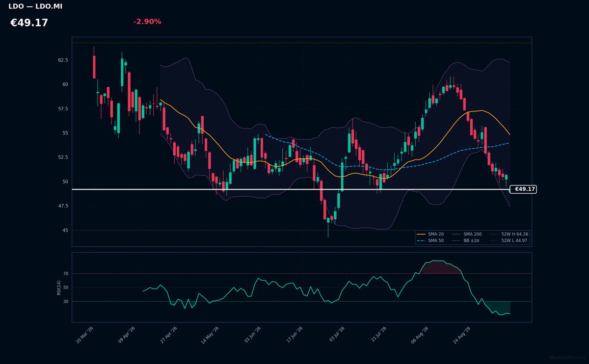Click the 50 label on the RSI axis
The height and width of the screenshot is (364, 589).
pyautogui.click(x=66, y=287)
